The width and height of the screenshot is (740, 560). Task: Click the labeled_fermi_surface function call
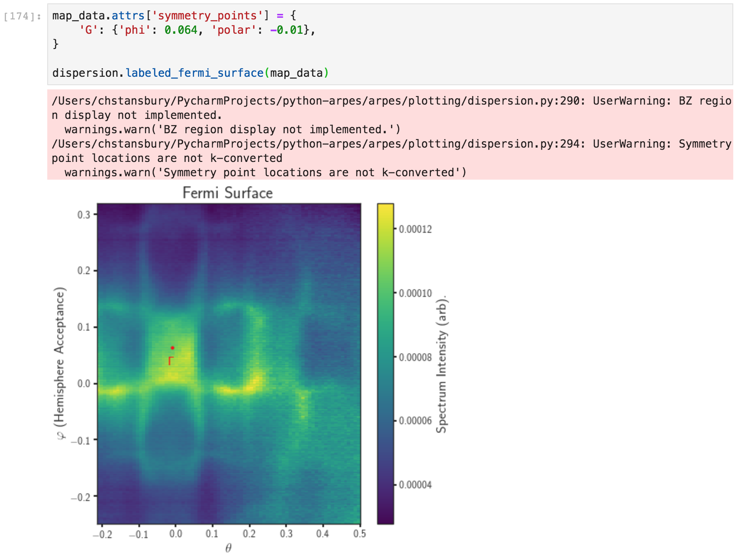pos(194,73)
